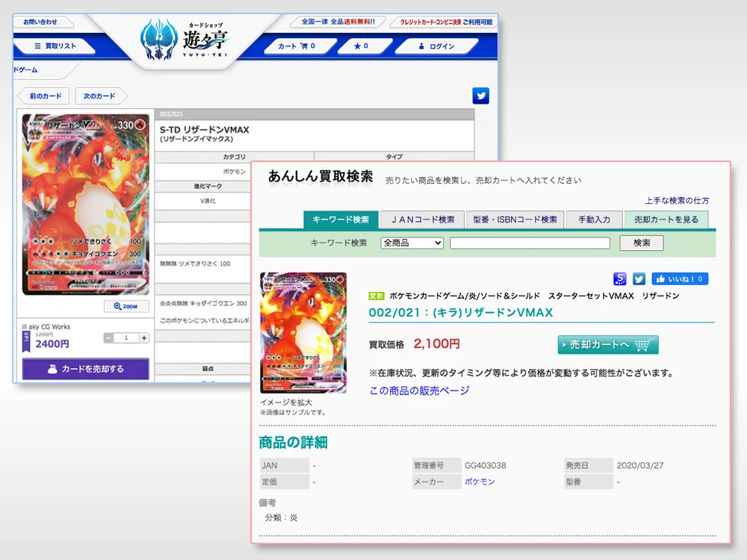Screen dimensions: 747x560
Task: Click カードを売却する sell button
Action: [86, 369]
